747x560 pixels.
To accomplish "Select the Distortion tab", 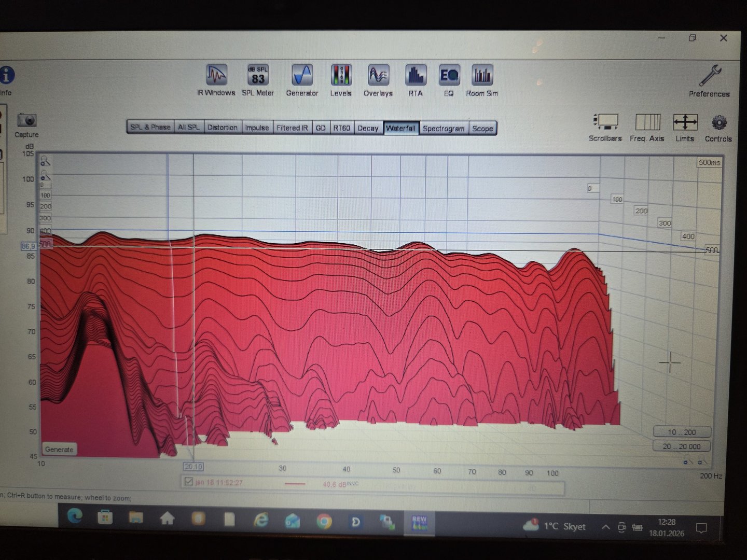I will (x=223, y=128).
